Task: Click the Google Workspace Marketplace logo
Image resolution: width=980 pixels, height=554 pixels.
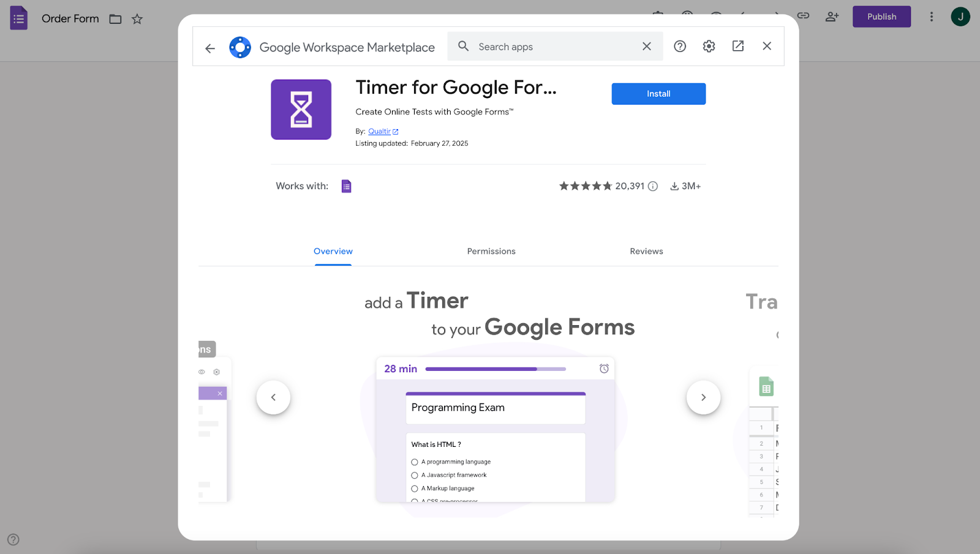Action: click(x=240, y=47)
